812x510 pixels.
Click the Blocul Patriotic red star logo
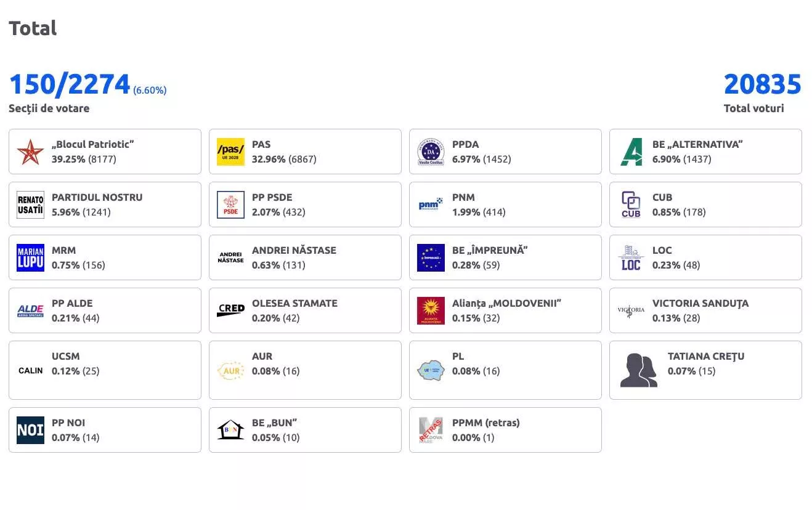pos(30,152)
